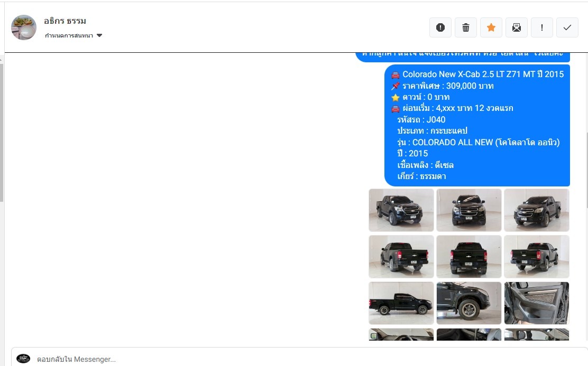Open first truck photo, front-left view
This screenshot has height=366, width=588.
tap(401, 210)
